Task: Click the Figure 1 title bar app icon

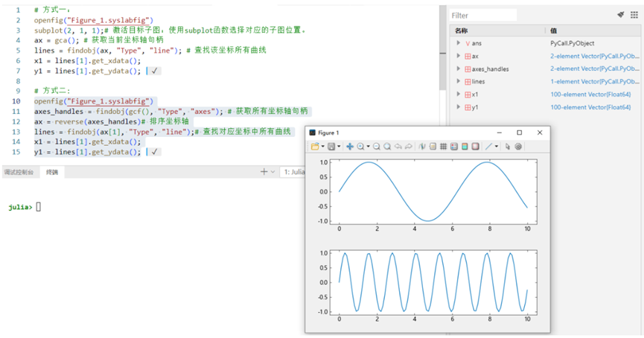Action: point(312,133)
